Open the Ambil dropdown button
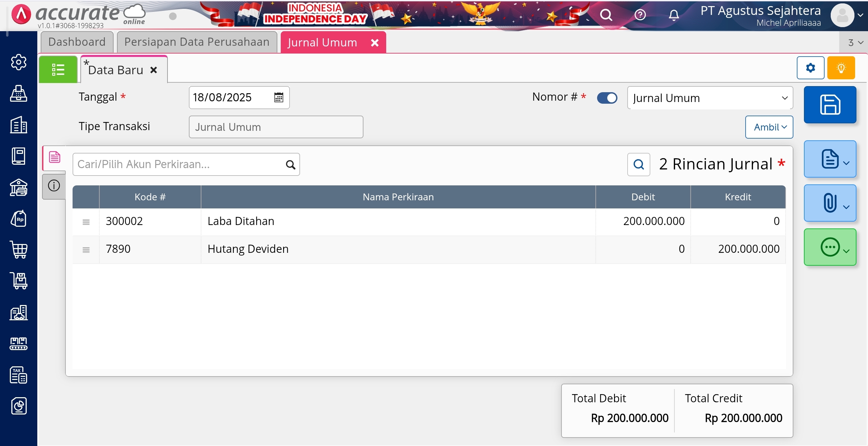Screen dimensions: 868x446 [769, 127]
